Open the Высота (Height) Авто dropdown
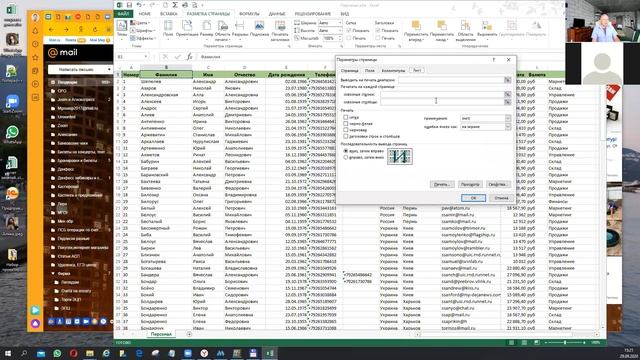 pos(339,31)
